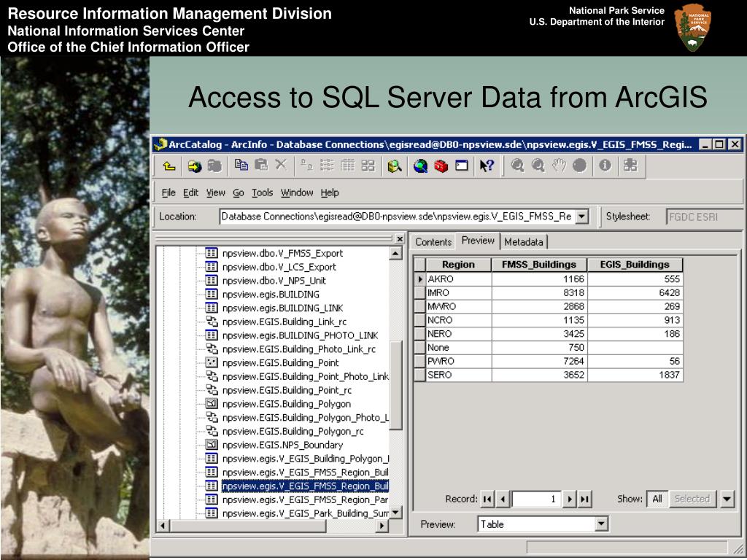Launch ArcMap with the globe icon

pos(421,166)
